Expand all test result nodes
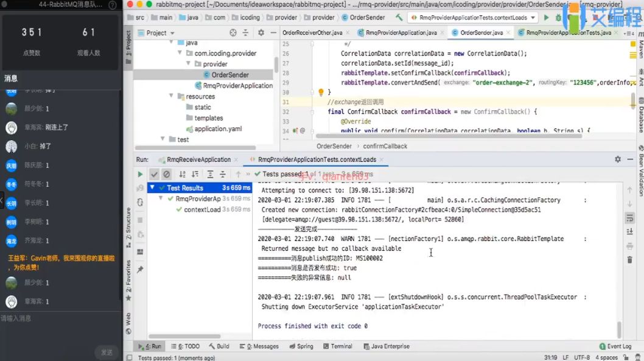 210,174
